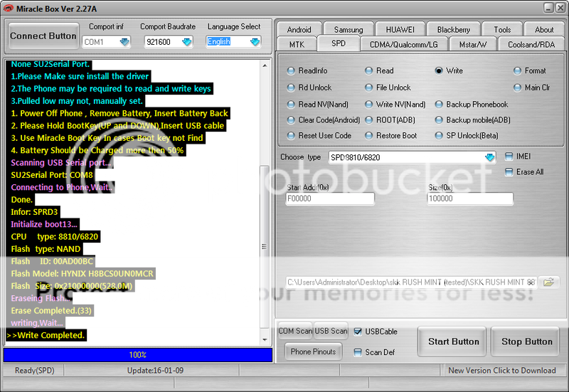
Task: Click the Start Addr input field
Action: click(x=329, y=200)
